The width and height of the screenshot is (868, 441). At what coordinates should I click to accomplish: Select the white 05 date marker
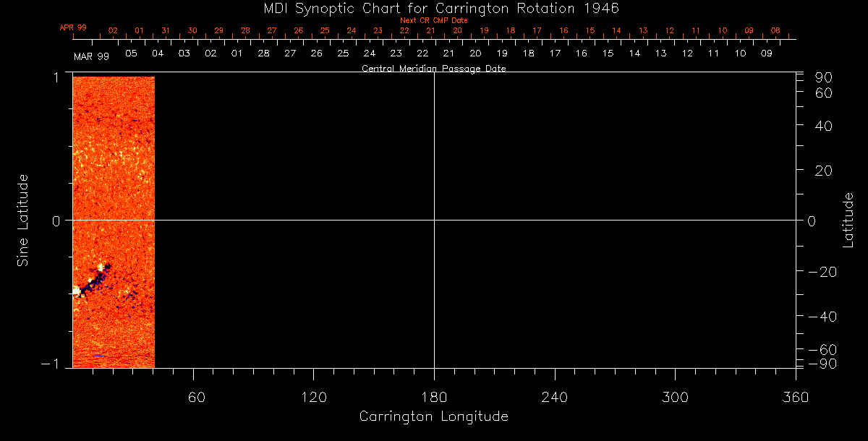[131, 53]
